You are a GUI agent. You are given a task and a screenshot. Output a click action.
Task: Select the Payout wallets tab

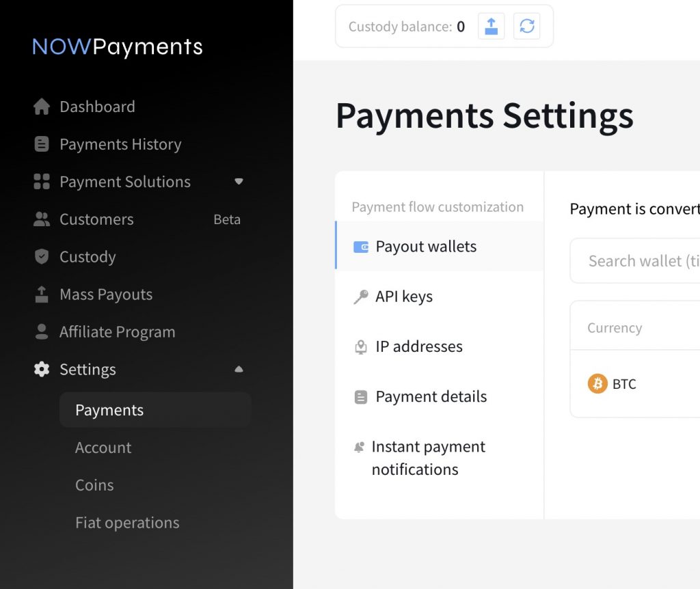[x=440, y=246]
